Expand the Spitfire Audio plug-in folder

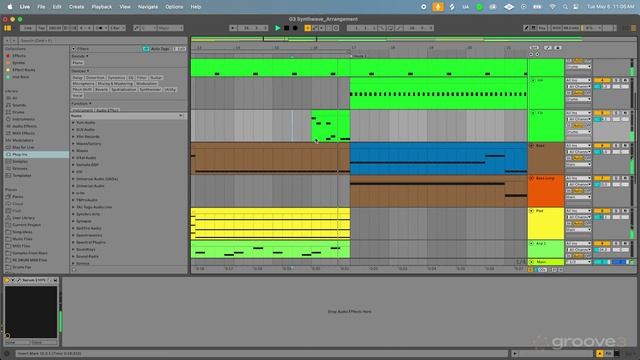pyautogui.click(x=73, y=228)
